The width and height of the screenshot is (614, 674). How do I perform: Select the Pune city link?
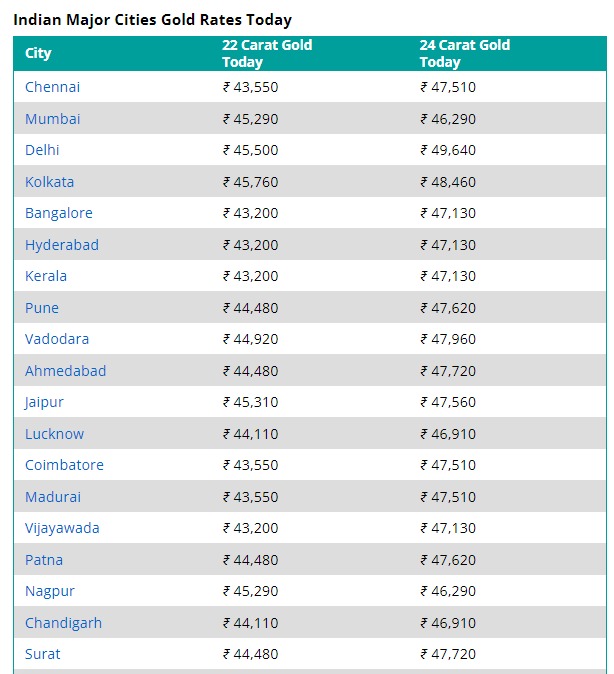click(42, 308)
